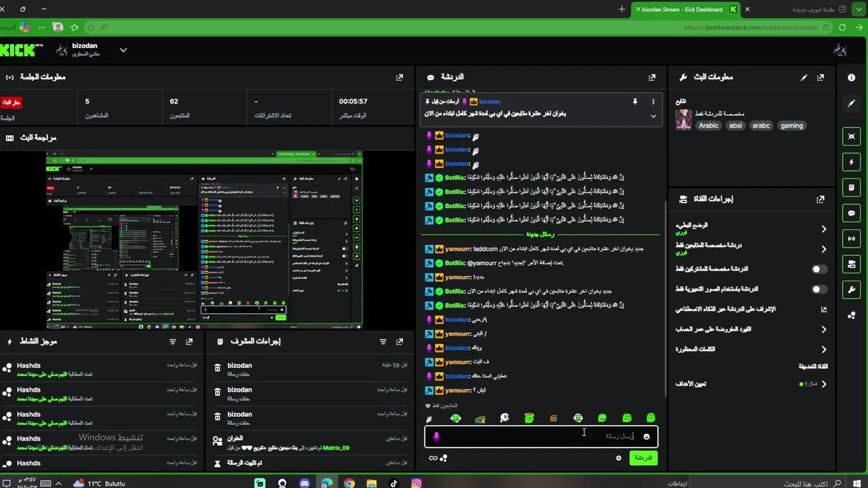Open the bizodan channel dropdown
This screenshot has height=488, width=868.
click(123, 49)
